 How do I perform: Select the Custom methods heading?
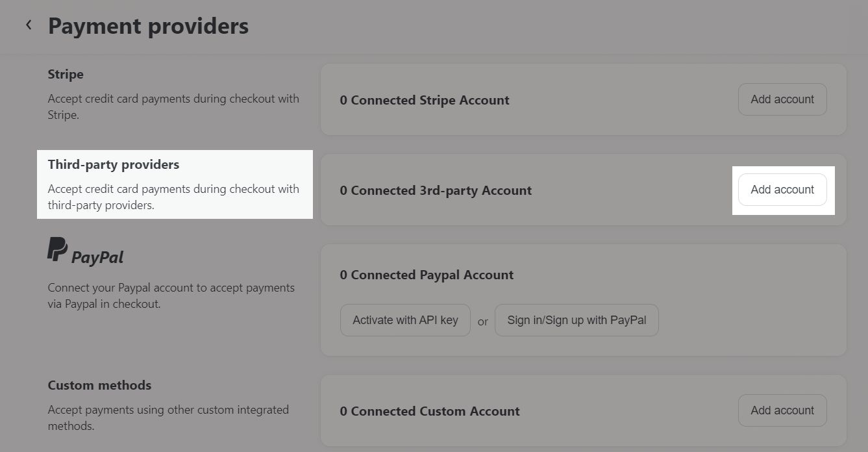click(x=99, y=385)
